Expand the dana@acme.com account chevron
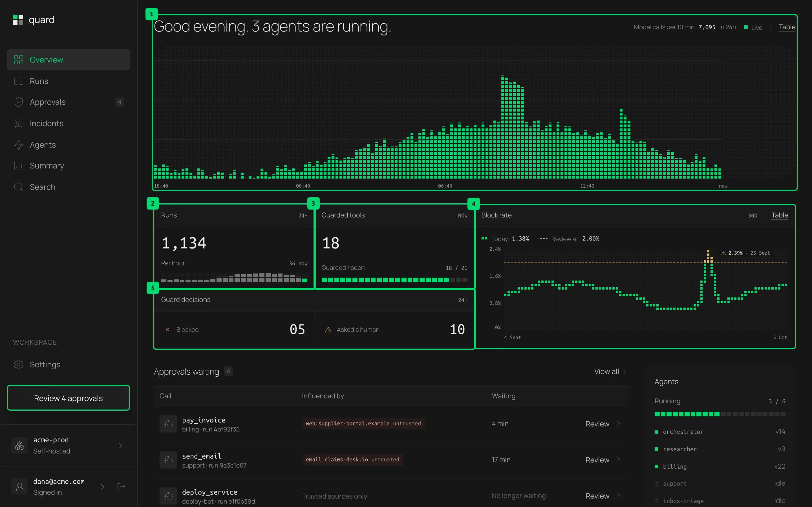The height and width of the screenshot is (507, 812). point(103,486)
